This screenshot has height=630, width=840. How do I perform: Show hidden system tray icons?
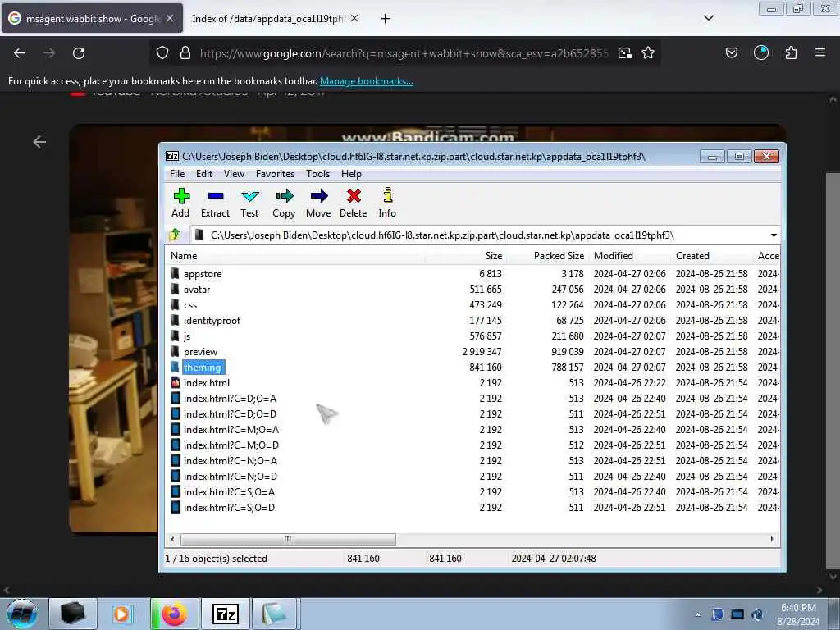697,614
